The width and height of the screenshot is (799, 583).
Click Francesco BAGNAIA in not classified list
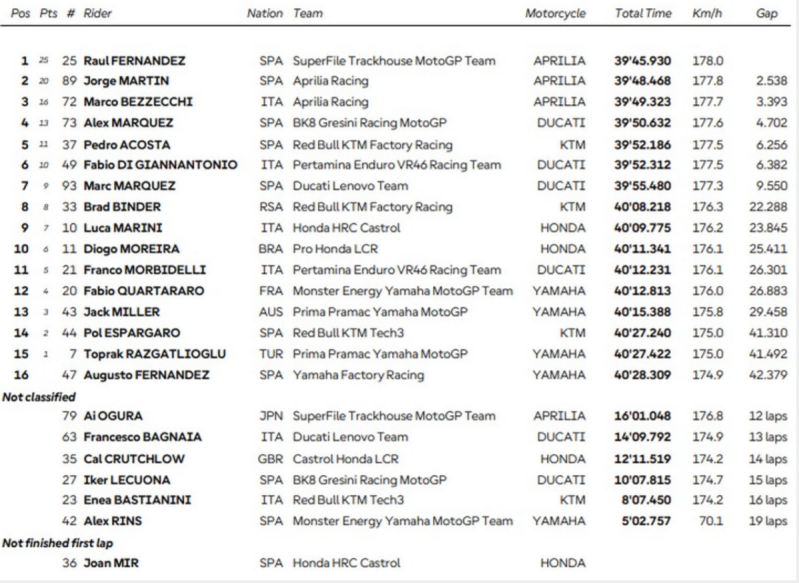[143, 437]
